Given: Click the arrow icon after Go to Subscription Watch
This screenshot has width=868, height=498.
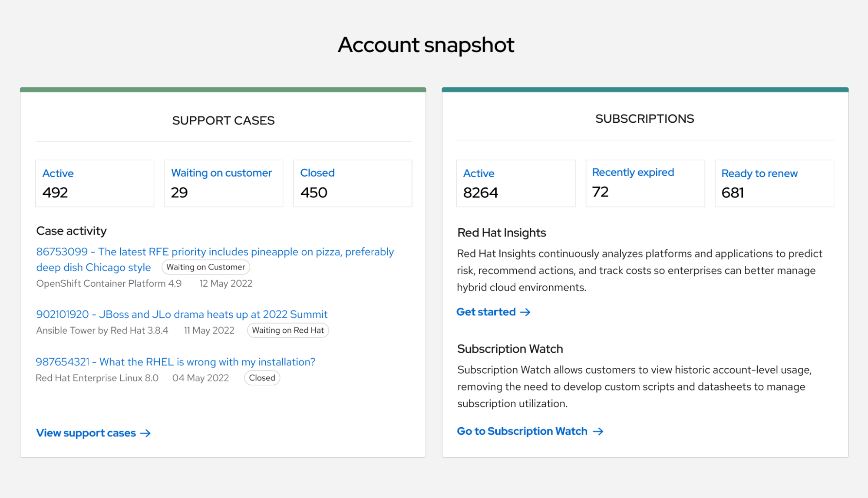Looking at the screenshot, I should click(x=598, y=432).
